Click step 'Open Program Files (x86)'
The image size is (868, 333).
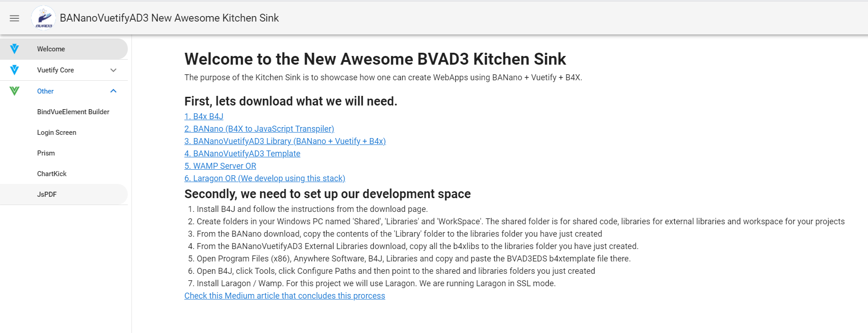coord(414,259)
